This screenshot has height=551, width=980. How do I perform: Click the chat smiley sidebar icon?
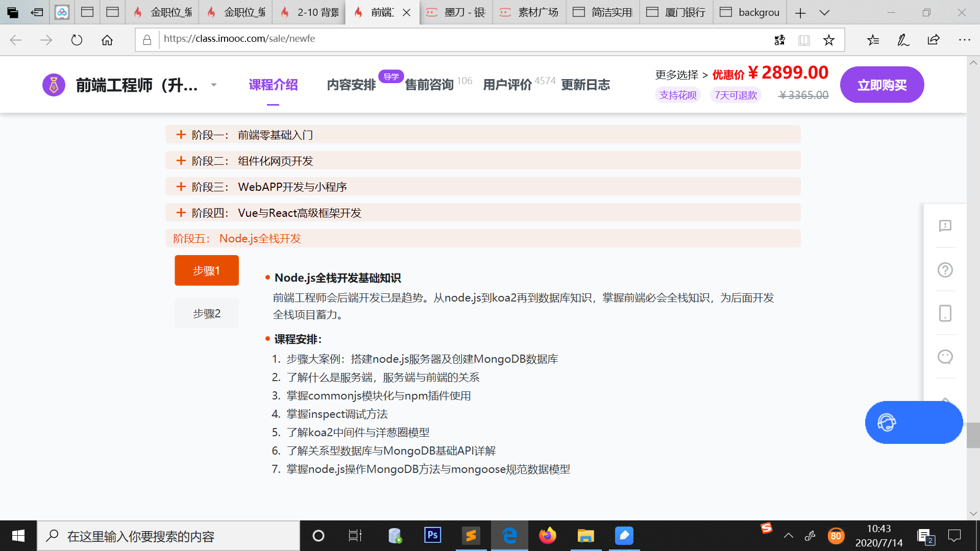click(945, 357)
